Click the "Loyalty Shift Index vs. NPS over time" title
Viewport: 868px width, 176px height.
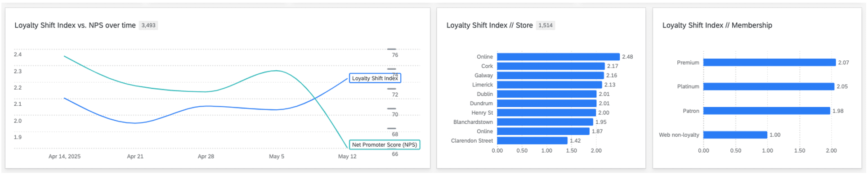click(75, 25)
